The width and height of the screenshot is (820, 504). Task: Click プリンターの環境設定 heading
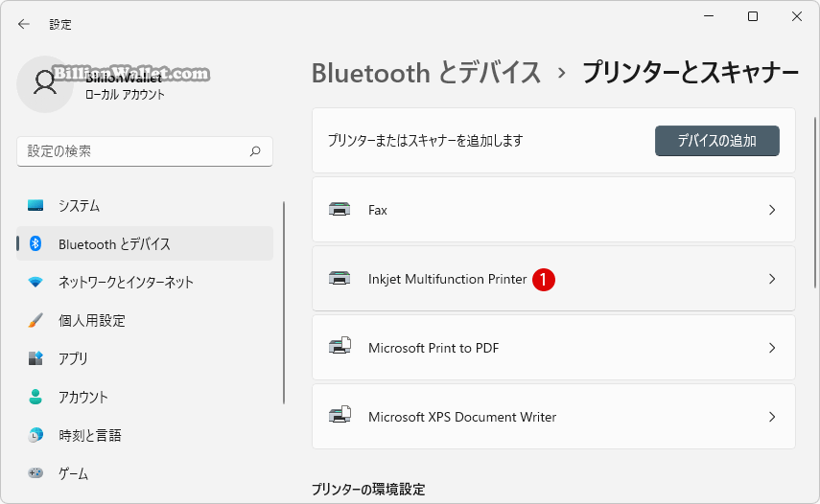coord(368,490)
